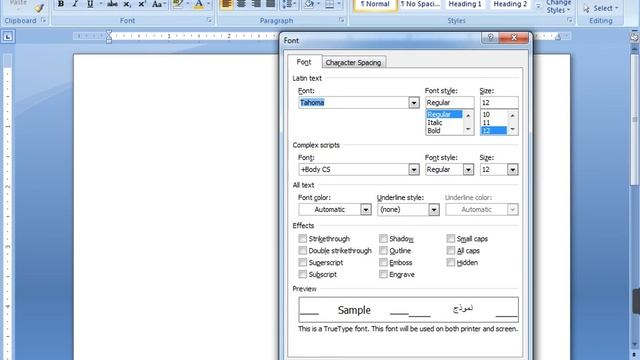Enable the Emboss checkbox
The height and width of the screenshot is (360, 640).
click(383, 262)
